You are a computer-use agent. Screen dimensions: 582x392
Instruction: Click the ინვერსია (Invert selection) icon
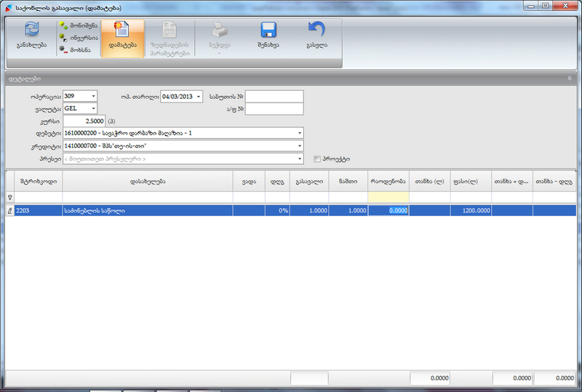tap(63, 37)
